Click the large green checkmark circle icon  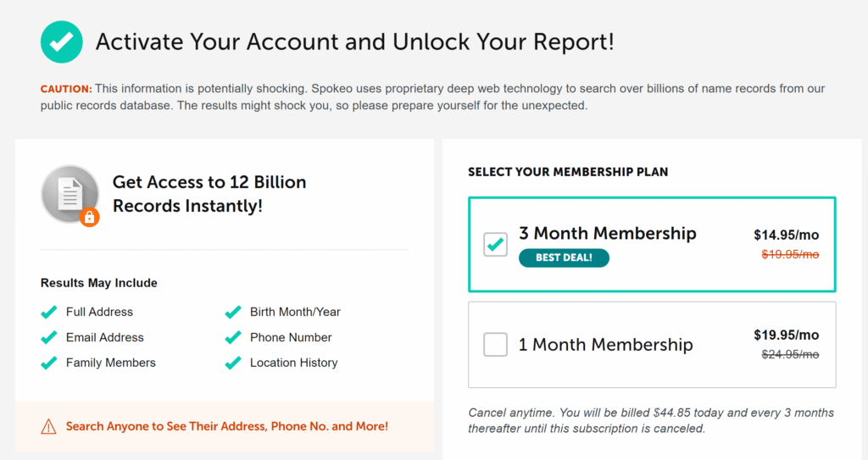tap(61, 42)
